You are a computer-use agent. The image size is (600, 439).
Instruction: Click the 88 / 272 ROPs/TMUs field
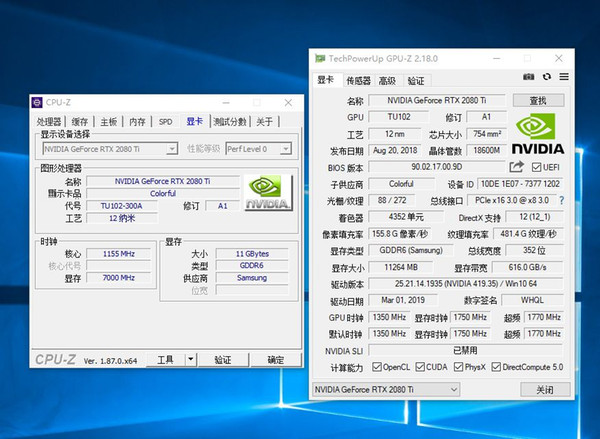click(392, 200)
